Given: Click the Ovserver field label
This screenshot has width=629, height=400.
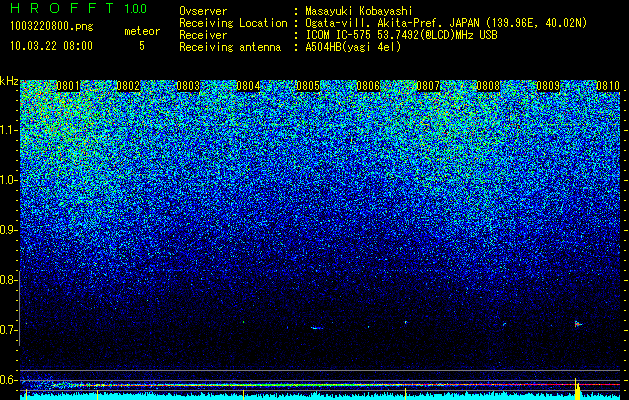Looking at the screenshot, I should [x=203, y=11].
